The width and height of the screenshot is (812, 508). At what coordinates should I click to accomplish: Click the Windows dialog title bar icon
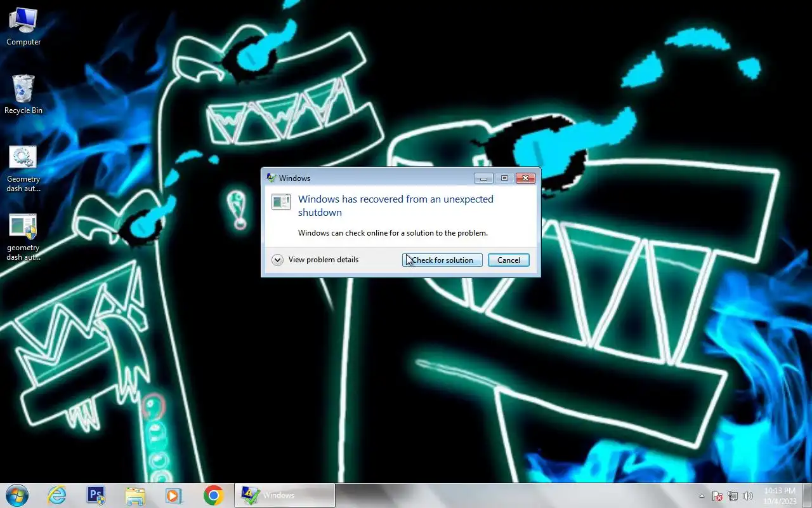point(271,178)
